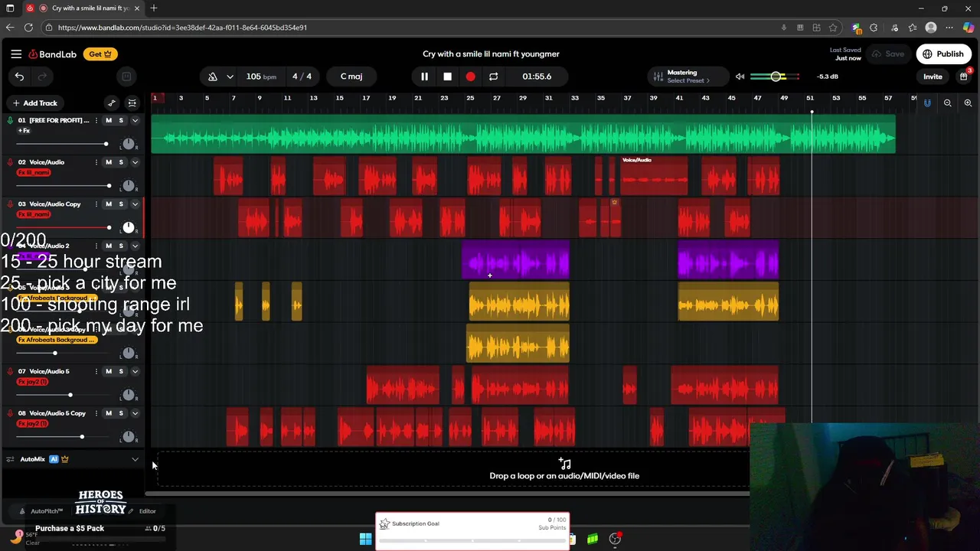This screenshot has height=551, width=980.
Task: Solo track 03 Voice/Audio Copy
Action: tap(120, 204)
